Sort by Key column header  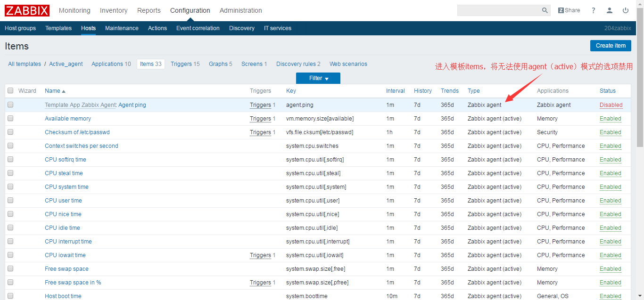click(291, 91)
